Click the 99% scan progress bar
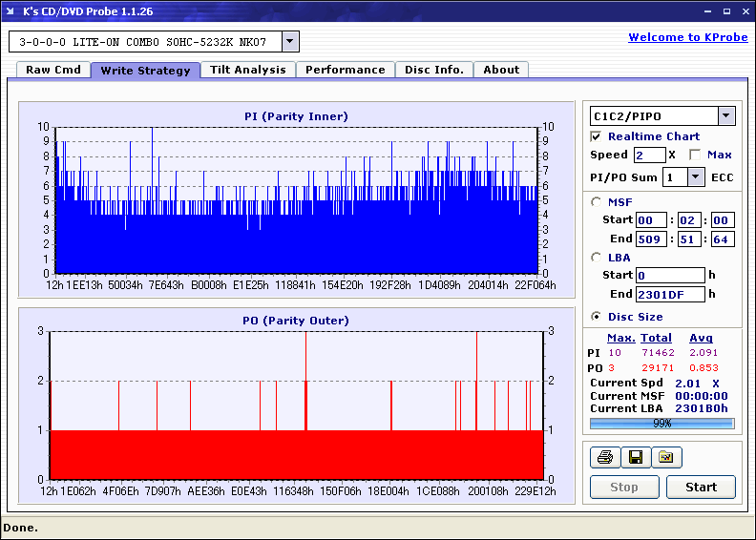The width and height of the screenshot is (756, 540). (661, 423)
